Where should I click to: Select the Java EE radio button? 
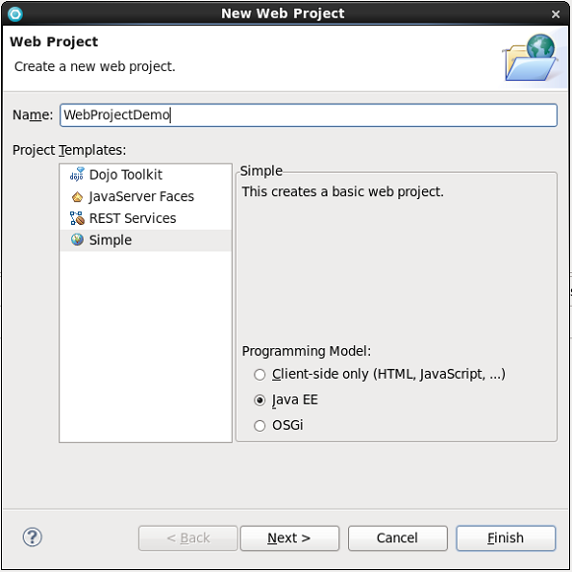point(259,400)
